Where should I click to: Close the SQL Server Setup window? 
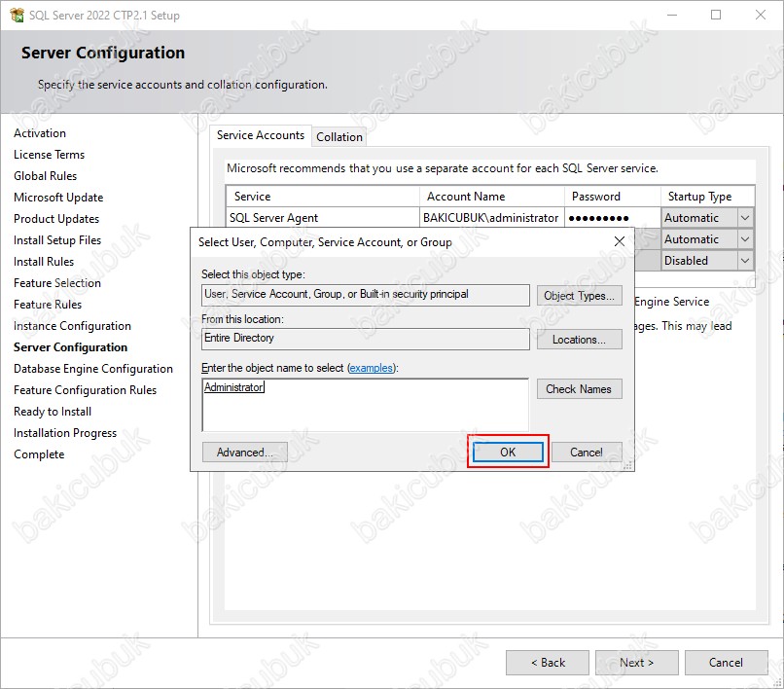tap(761, 15)
